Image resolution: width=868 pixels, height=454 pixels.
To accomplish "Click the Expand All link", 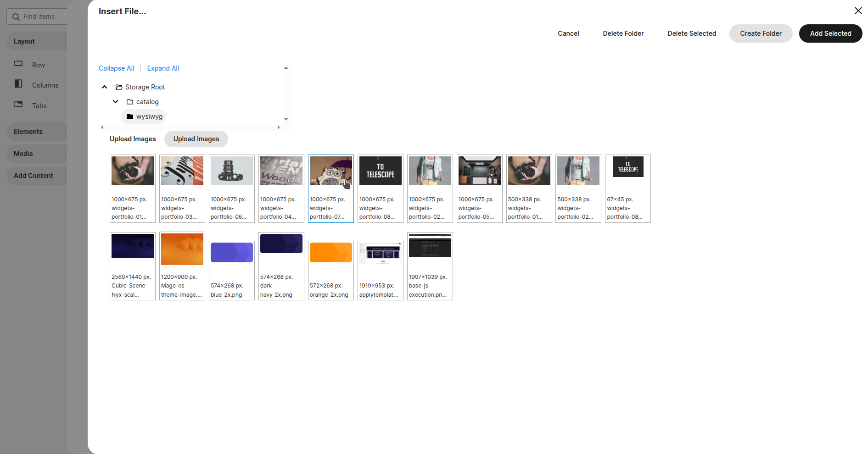I will click(x=163, y=68).
